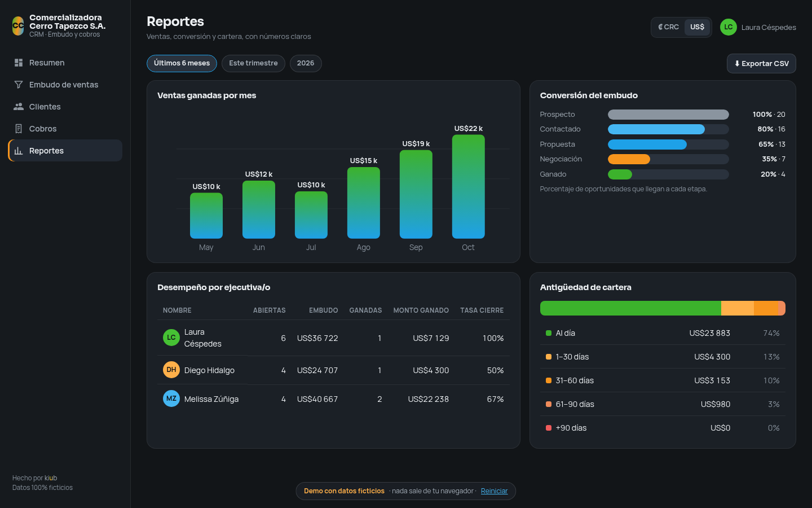
Task: Click Diego Hidalgo's DH avatar
Action: (x=171, y=370)
